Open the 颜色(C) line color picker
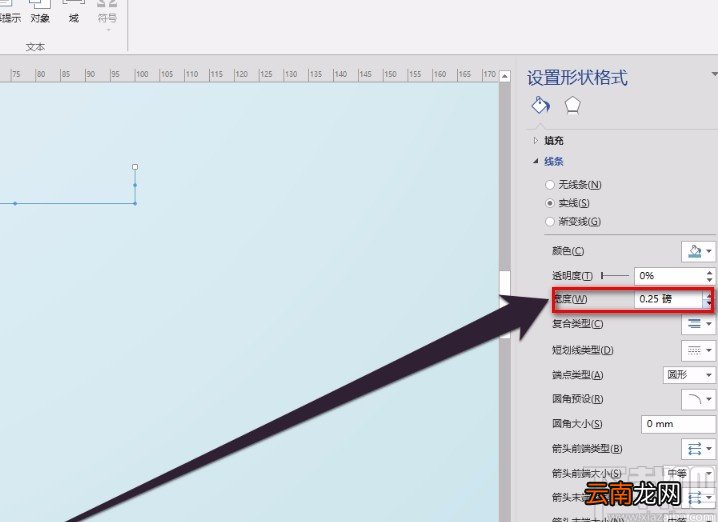The height and width of the screenshot is (522, 718). [x=698, y=251]
